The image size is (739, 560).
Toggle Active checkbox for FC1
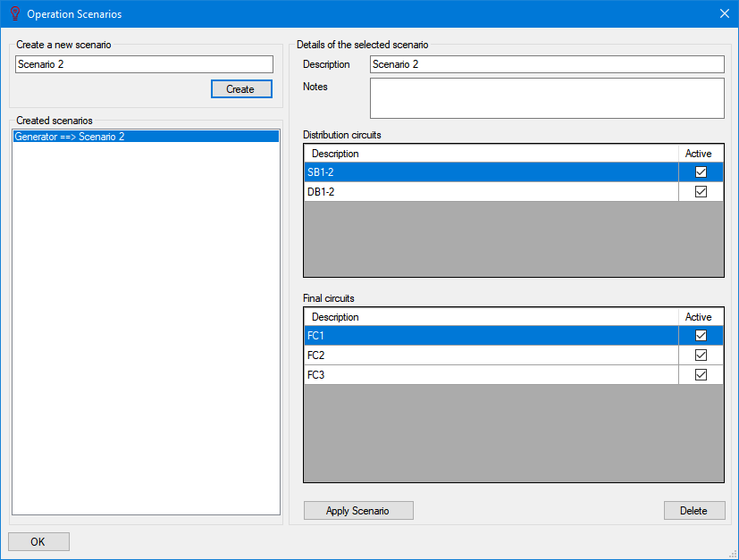701,335
